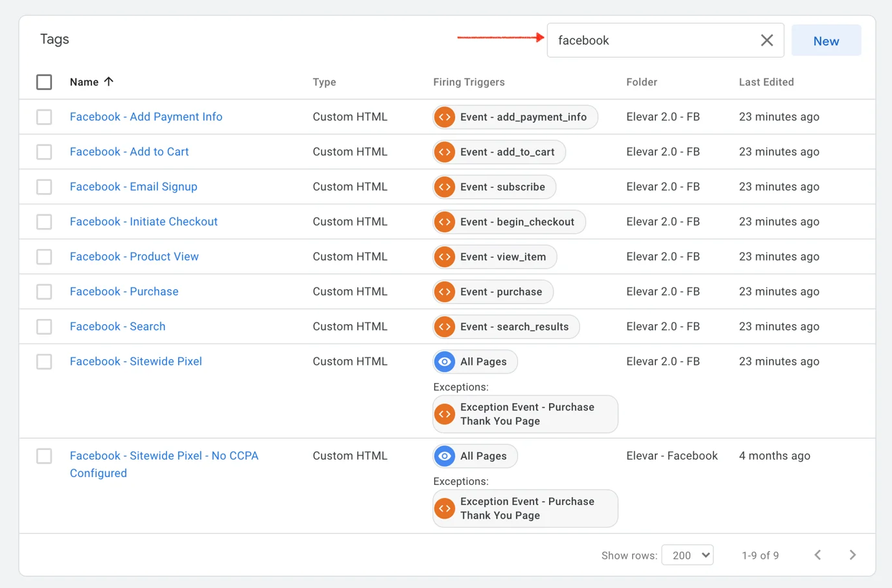This screenshot has width=892, height=588.
Task: Open trigger chip Event - add_to_cart
Action: click(x=499, y=152)
